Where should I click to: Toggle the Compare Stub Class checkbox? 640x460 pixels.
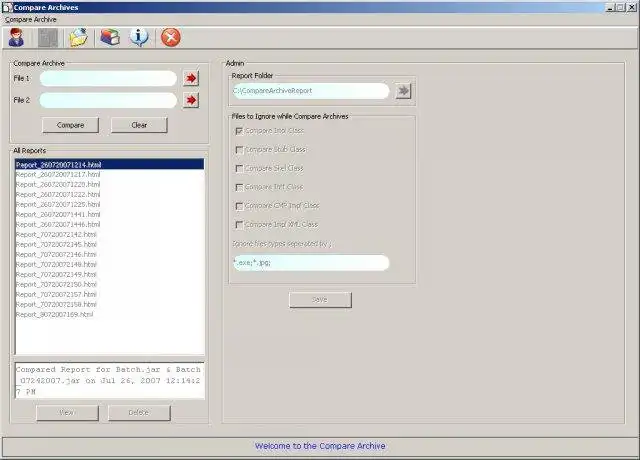click(x=239, y=150)
